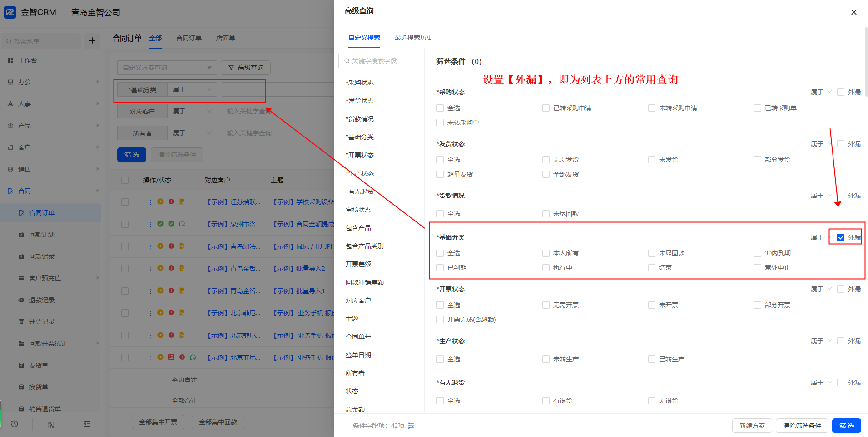Click the funnel icon on 高级查询 button
Screen dimensions: 868x437
tap(231, 68)
